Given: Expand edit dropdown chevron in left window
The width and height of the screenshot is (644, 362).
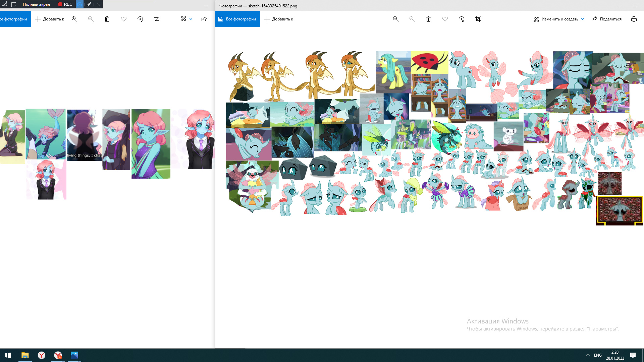Looking at the screenshot, I should pos(191,19).
